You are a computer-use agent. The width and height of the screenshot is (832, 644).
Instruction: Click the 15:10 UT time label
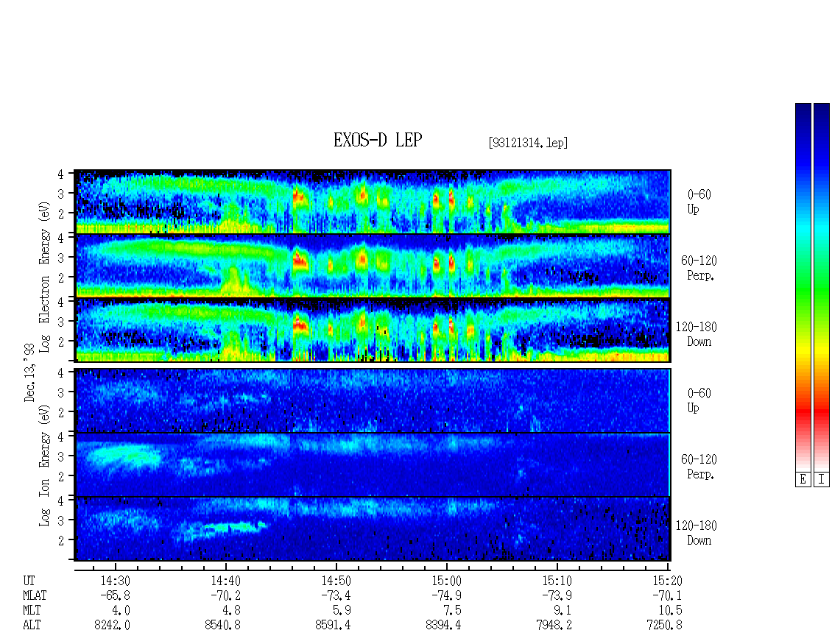[557, 581]
